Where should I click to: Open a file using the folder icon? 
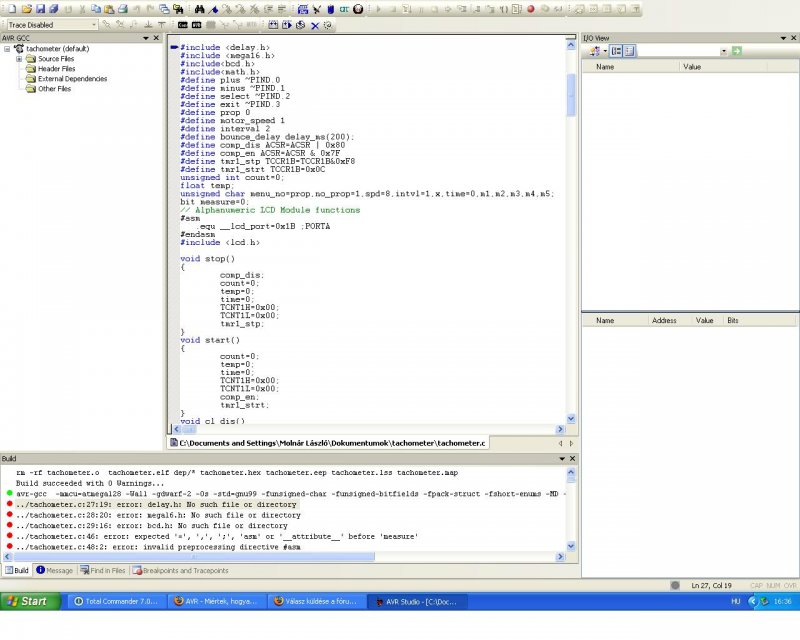pyautogui.click(x=27, y=9)
